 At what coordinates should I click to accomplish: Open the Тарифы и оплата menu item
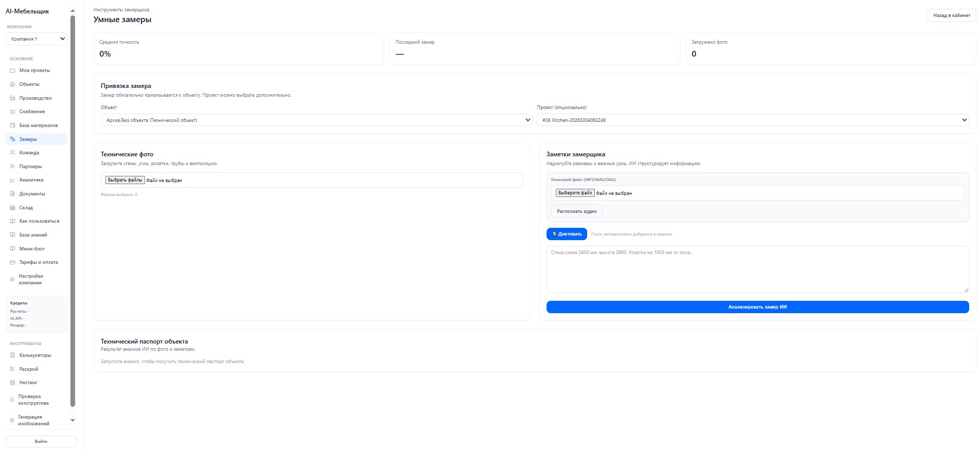point(38,262)
